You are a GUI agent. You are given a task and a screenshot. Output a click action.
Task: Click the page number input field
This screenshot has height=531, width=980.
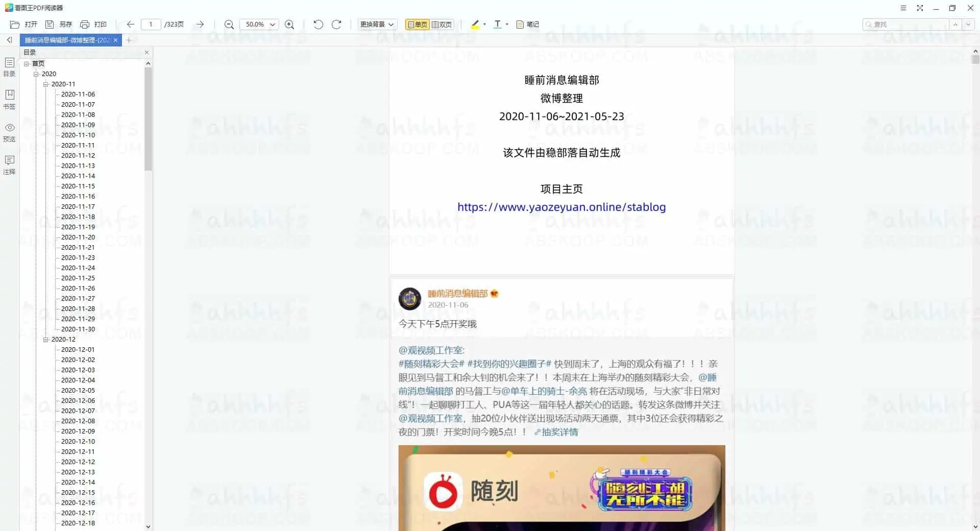point(151,24)
